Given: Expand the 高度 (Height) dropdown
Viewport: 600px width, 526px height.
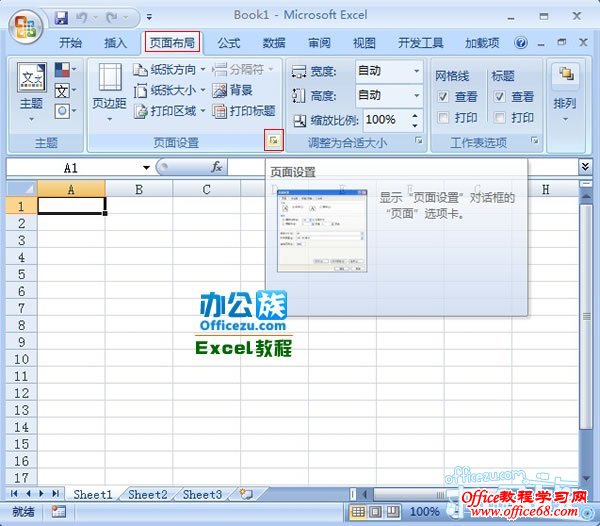Looking at the screenshot, I should point(417,95).
